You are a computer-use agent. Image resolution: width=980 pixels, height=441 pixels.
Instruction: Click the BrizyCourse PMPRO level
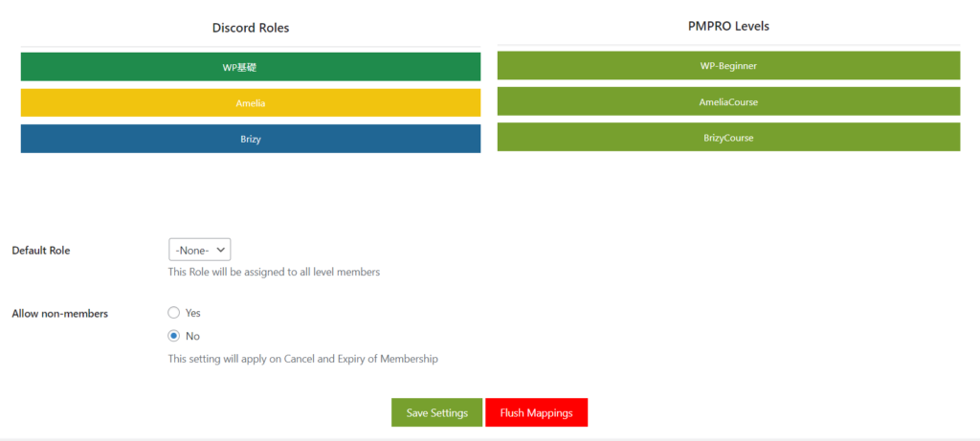728,138
